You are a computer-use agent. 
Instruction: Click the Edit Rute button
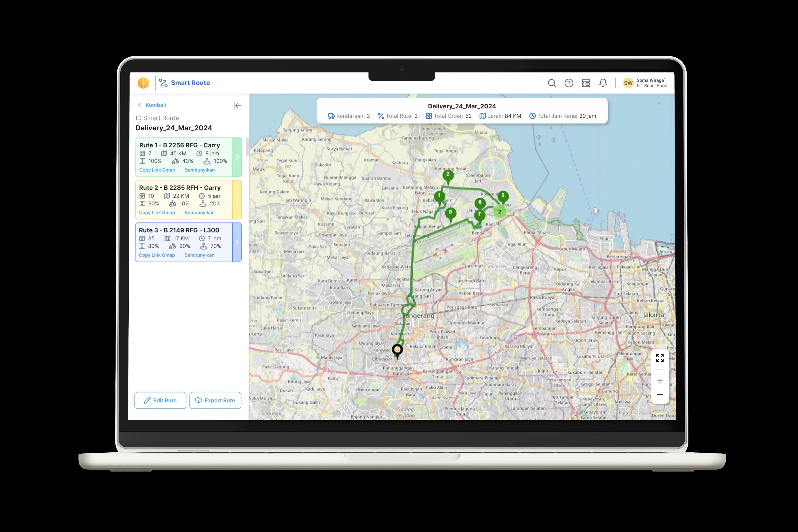point(160,400)
